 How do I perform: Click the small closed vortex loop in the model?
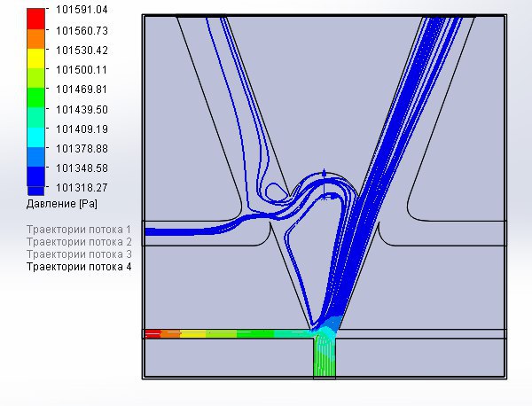coord(276,192)
